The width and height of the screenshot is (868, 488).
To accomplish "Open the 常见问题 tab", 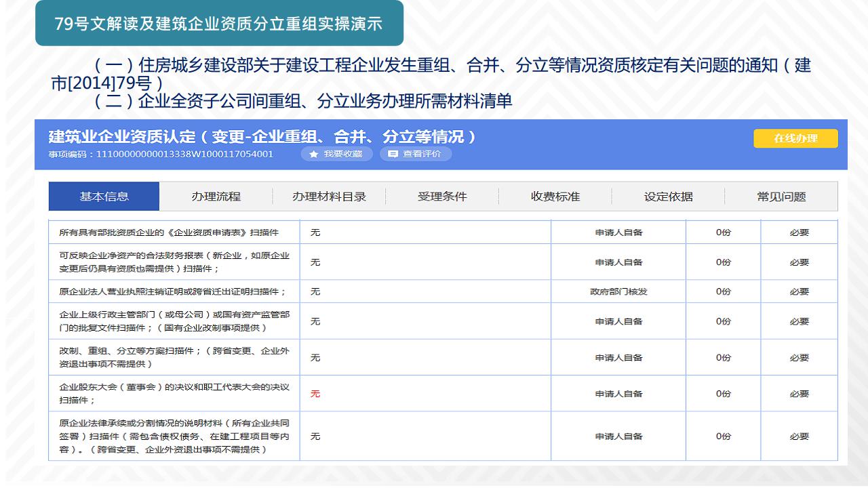I will pyautogui.click(x=781, y=197).
